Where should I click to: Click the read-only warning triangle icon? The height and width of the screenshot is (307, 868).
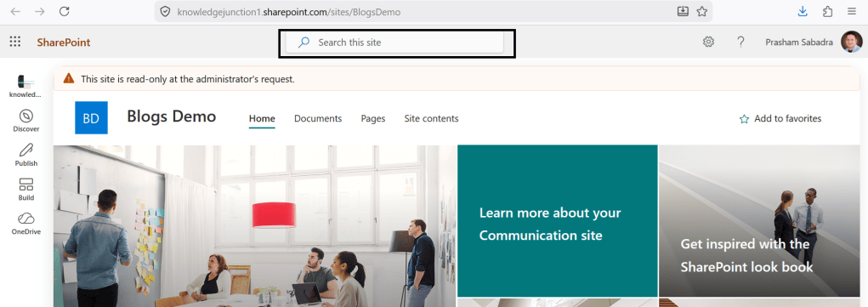[68, 79]
